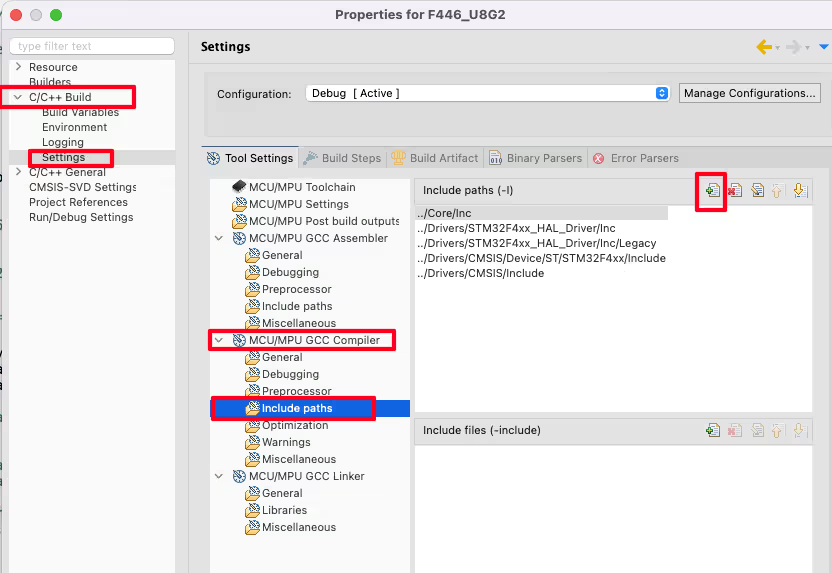The height and width of the screenshot is (573, 832).
Task: Select Preprocessor under GCC Compiler
Action: point(288,391)
